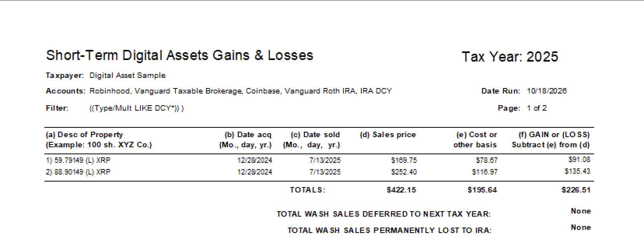The width and height of the screenshot is (644, 240).
Task: Click the Accounts list starting with Robinhood
Action: tap(241, 91)
